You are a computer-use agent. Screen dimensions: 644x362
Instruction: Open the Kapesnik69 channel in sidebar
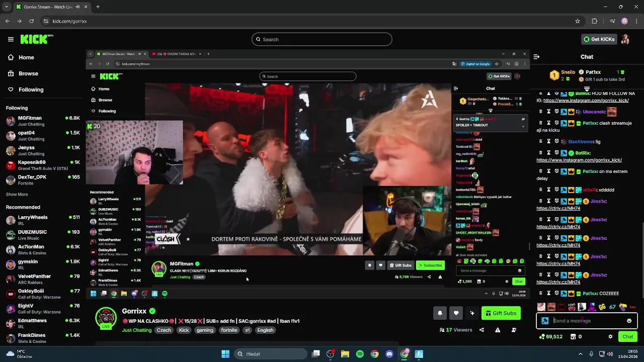point(42,165)
